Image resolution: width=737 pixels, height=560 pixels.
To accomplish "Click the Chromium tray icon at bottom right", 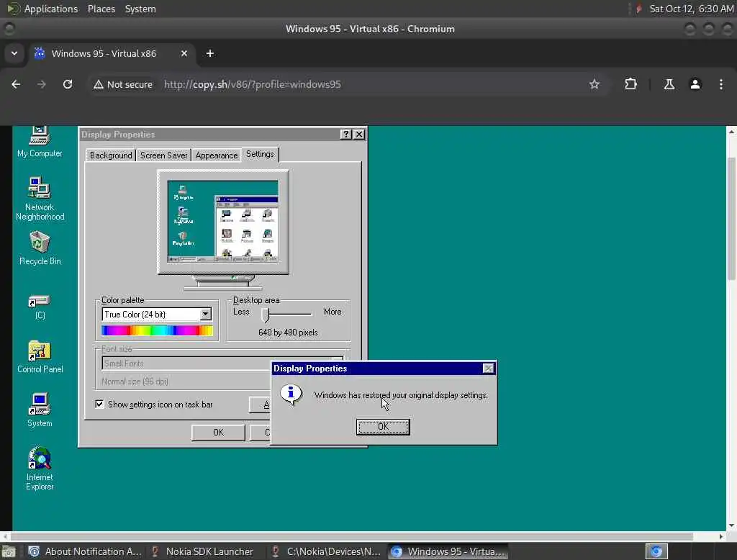I will (x=656, y=551).
